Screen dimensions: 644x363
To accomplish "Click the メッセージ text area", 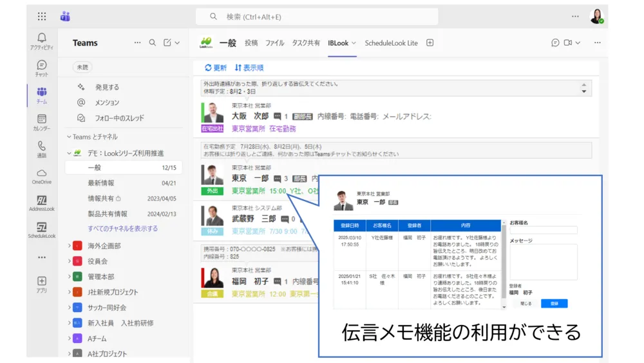I will (x=544, y=262).
